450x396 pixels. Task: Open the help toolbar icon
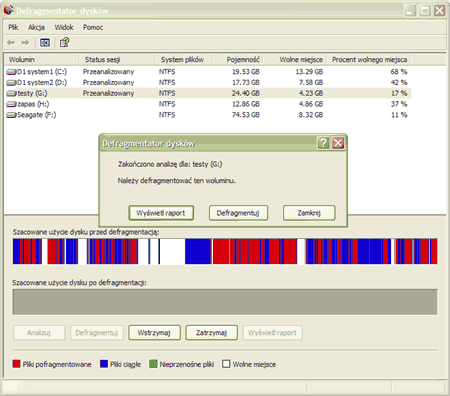tap(64, 42)
